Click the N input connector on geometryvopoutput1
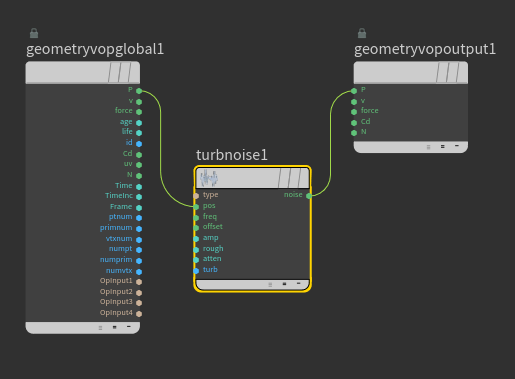Screen dimensions: 515x379 (x=354, y=133)
